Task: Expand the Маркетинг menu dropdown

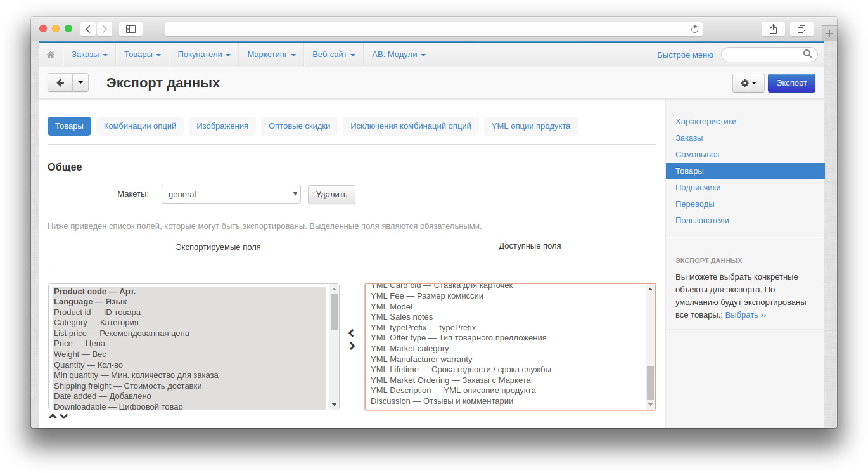Action: tap(271, 55)
